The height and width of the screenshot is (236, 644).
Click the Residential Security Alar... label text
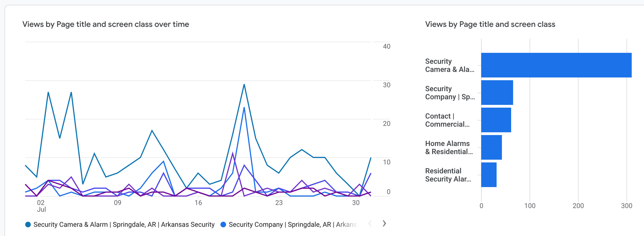coord(448,175)
